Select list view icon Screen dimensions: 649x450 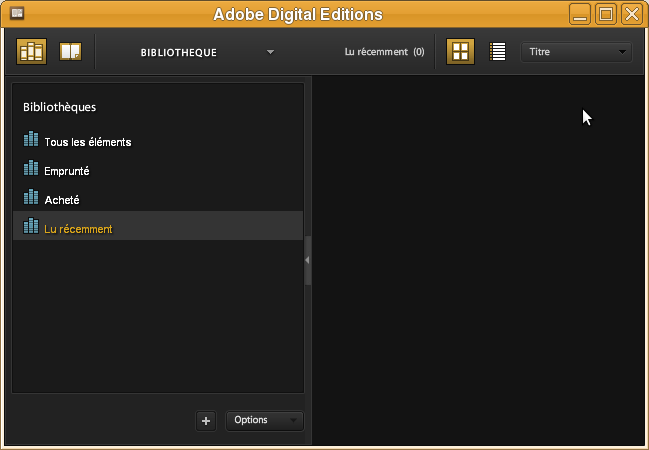498,52
